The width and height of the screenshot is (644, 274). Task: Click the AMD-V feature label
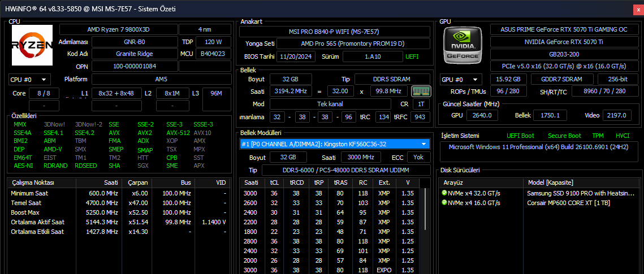[x=53, y=149]
